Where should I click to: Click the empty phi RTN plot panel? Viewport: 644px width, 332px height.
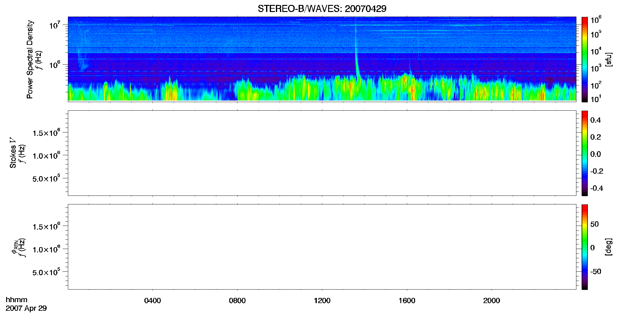[322, 247]
